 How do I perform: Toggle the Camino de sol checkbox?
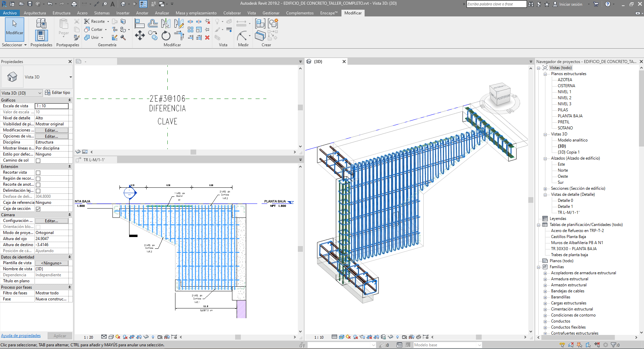pos(38,161)
